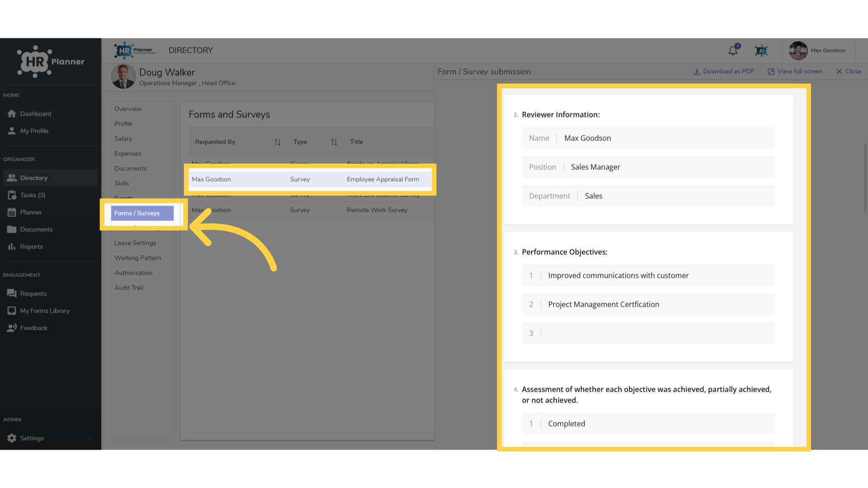Download submission as PDF
Viewport: 868px width, 488px height.
coord(724,71)
